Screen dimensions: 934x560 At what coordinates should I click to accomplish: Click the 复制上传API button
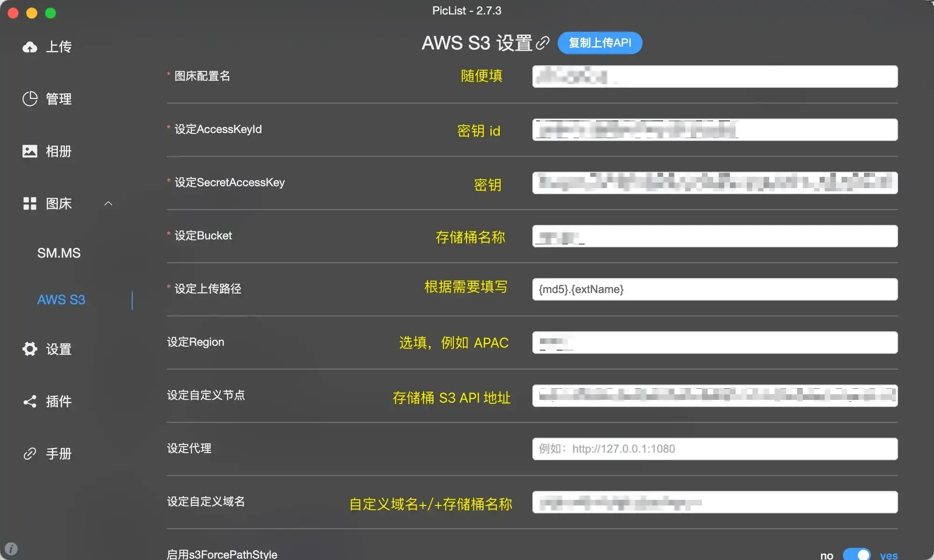pos(600,43)
